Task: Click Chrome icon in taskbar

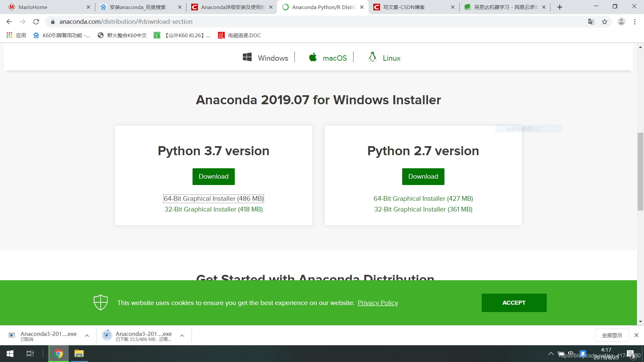Action: pyautogui.click(x=58, y=354)
